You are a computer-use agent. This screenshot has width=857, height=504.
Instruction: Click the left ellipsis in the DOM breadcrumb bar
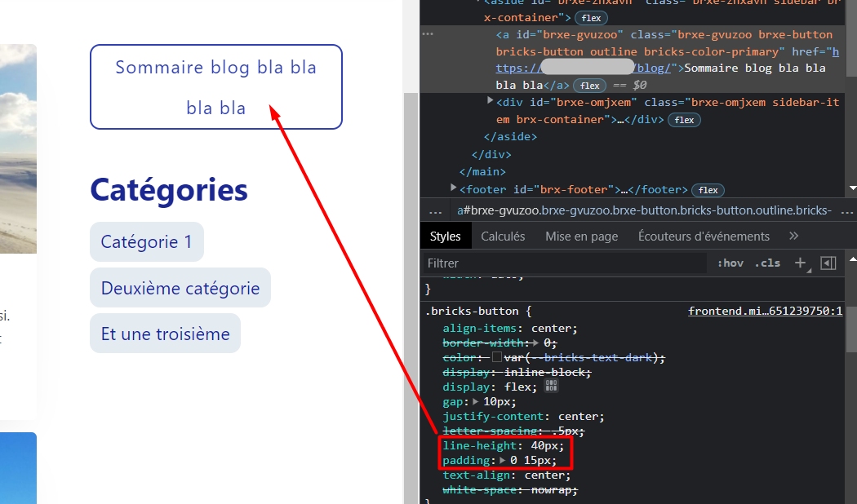pos(436,211)
